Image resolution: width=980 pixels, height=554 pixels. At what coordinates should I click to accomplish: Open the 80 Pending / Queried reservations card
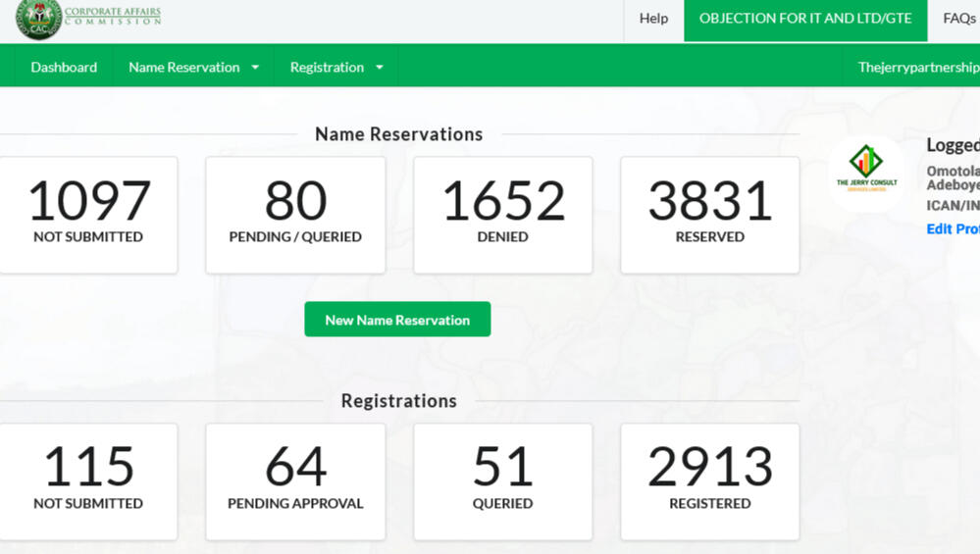click(295, 215)
